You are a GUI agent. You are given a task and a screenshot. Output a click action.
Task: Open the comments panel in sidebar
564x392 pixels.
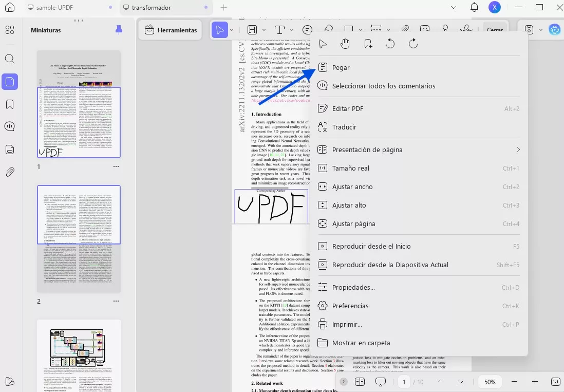[x=10, y=126]
